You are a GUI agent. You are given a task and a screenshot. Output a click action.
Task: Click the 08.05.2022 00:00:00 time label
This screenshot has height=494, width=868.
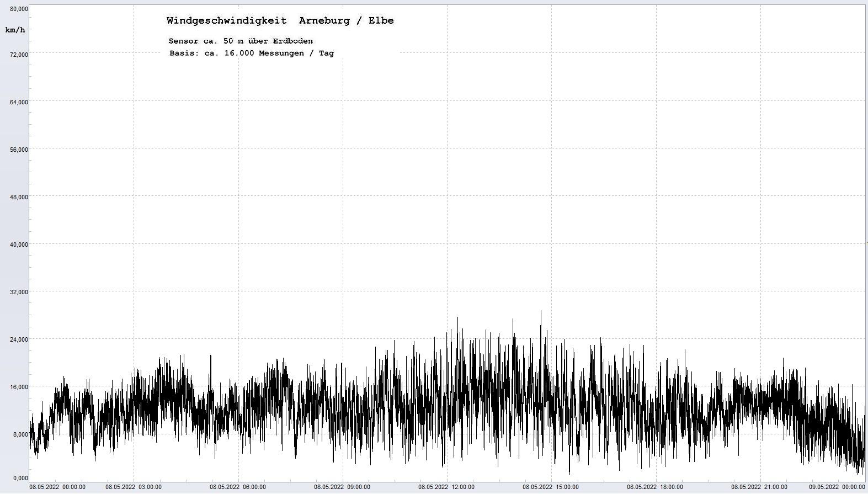pyautogui.click(x=57, y=487)
